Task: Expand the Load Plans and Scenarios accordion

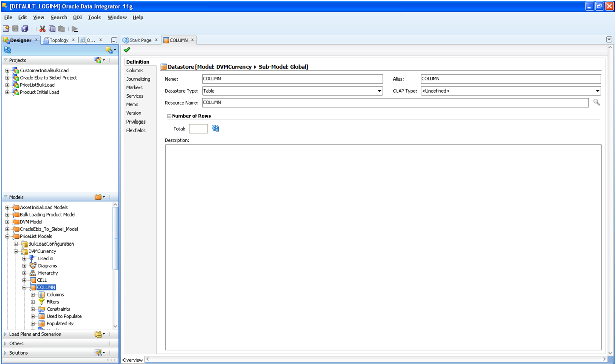Action: [x=6, y=334]
